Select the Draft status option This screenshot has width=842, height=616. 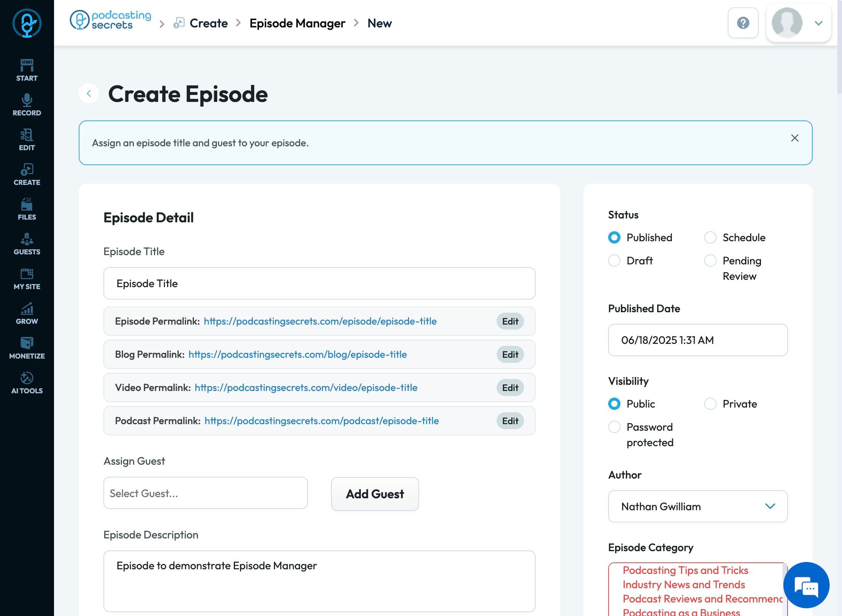click(614, 261)
